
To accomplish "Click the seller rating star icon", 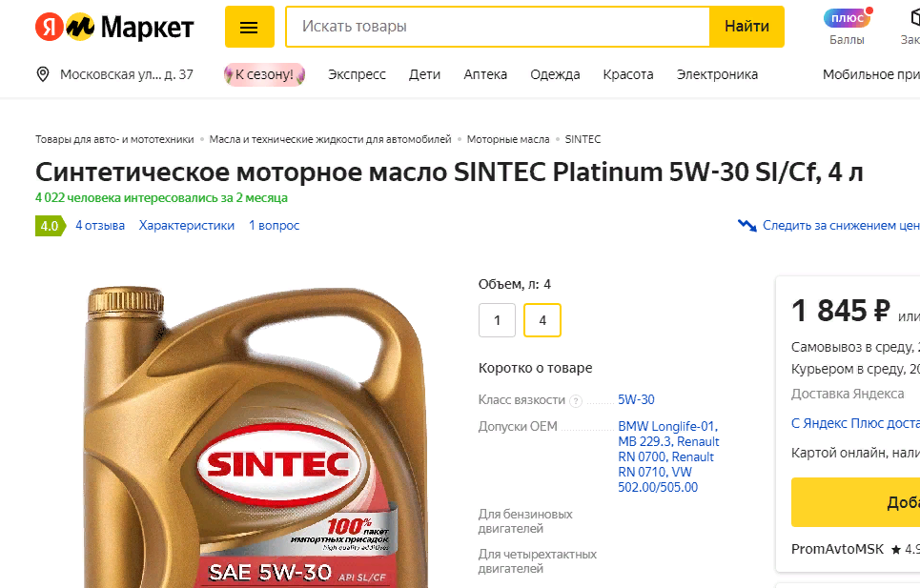I will (x=896, y=549).
